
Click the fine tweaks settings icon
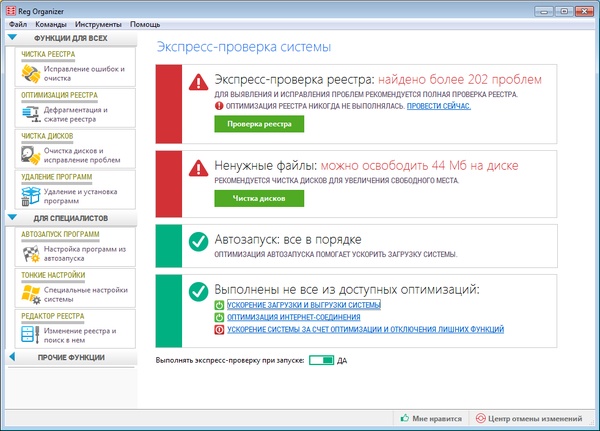[30, 294]
